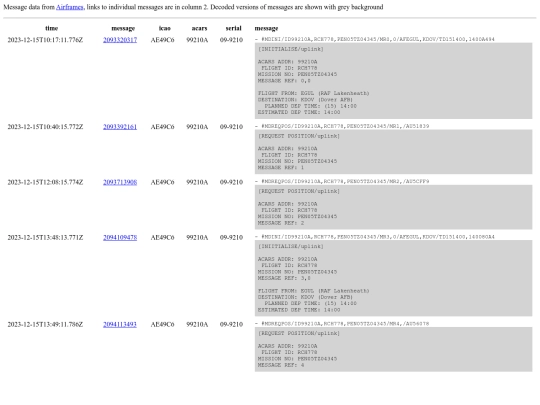
Task: Click timestamp 2023-12-15T12:08:15.774Z
Action: (x=45, y=182)
